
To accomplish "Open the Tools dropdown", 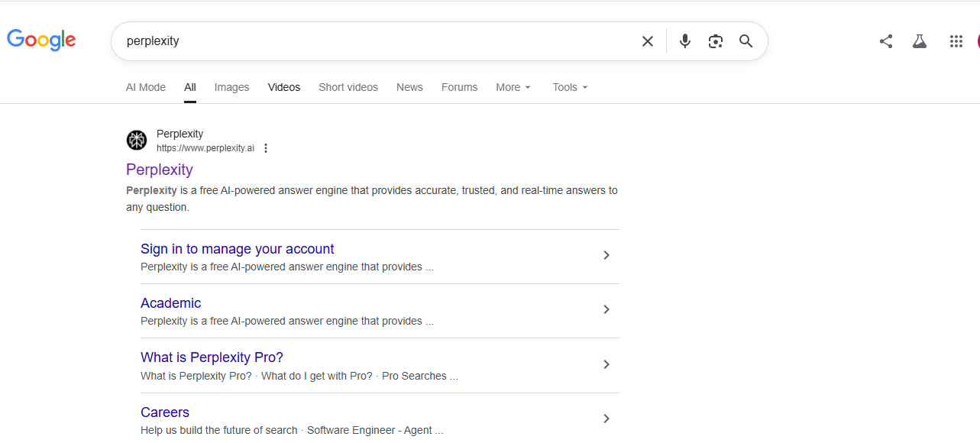I will (571, 87).
